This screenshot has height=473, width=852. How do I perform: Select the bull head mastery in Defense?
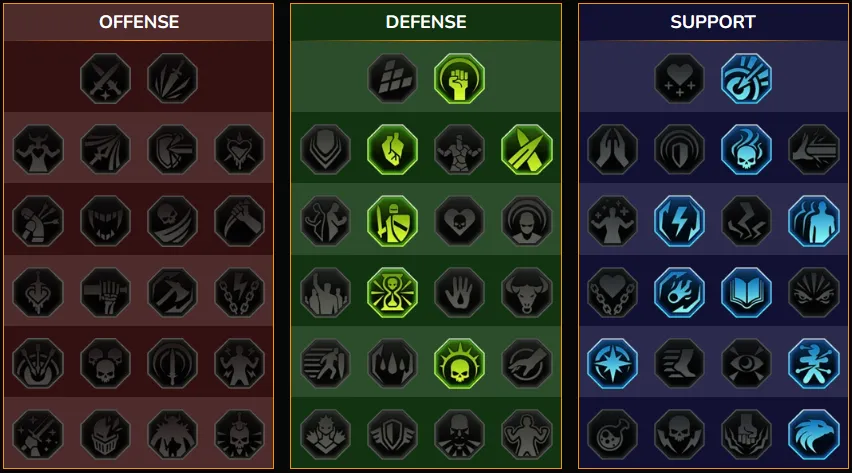coord(526,292)
